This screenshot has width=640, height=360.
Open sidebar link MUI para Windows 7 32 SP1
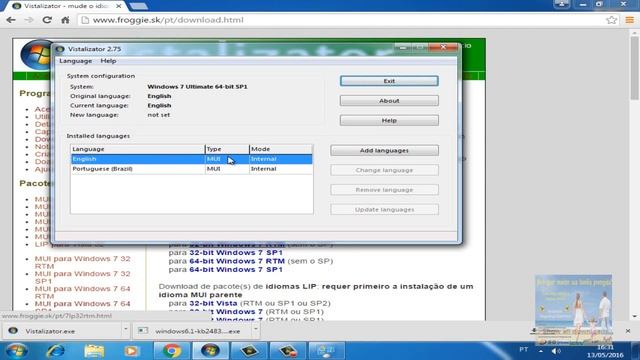82,277
